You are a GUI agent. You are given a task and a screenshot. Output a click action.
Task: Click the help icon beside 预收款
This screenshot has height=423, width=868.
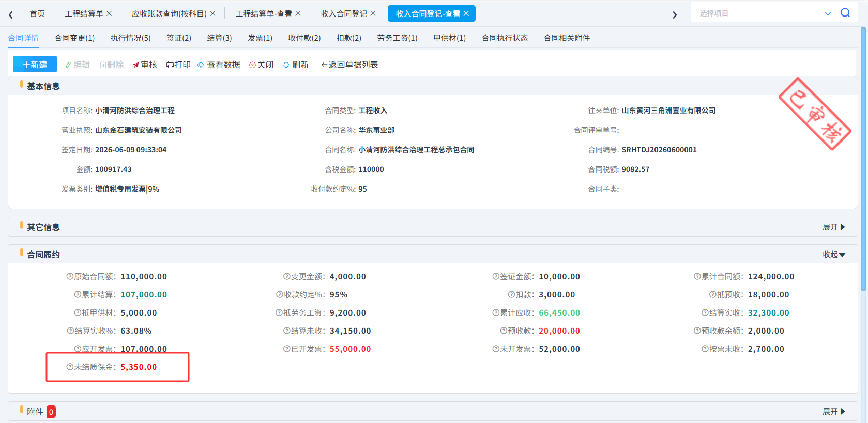[x=504, y=331]
